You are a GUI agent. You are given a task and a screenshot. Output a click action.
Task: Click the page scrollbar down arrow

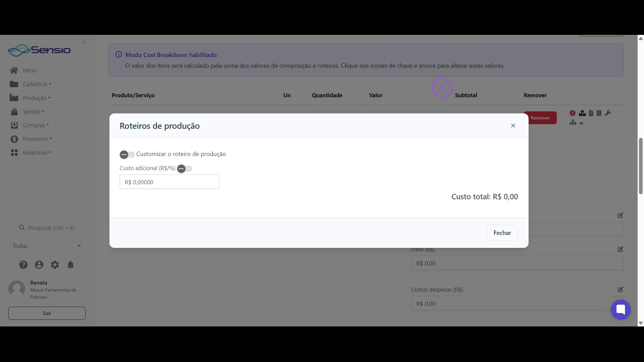pos(641,323)
